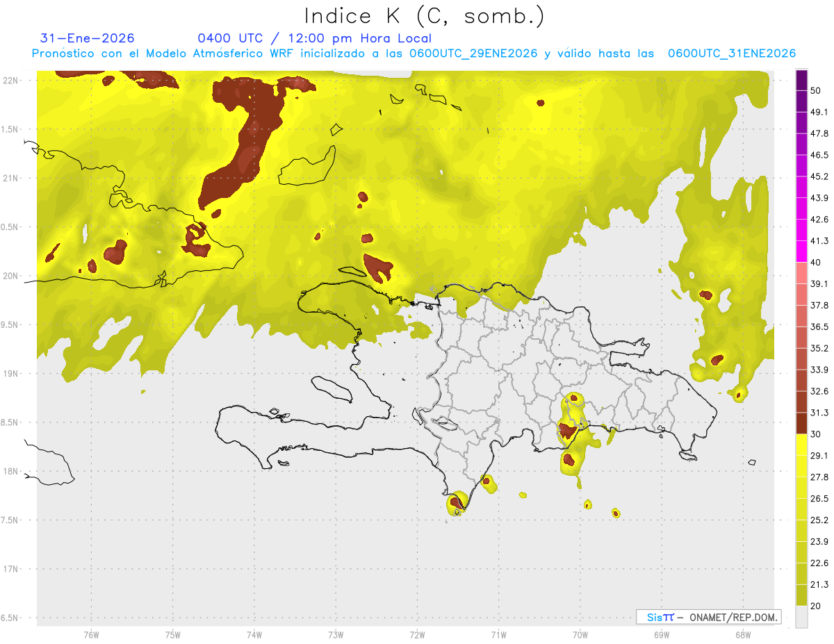Screen dimensions: 834x644
Task: Click the cut-off latitude label "7.5N"
Action: click(x=10, y=520)
